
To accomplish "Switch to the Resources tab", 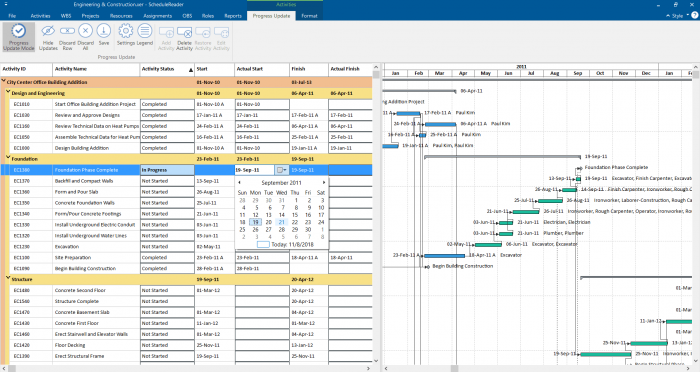I will pyautogui.click(x=121, y=16).
